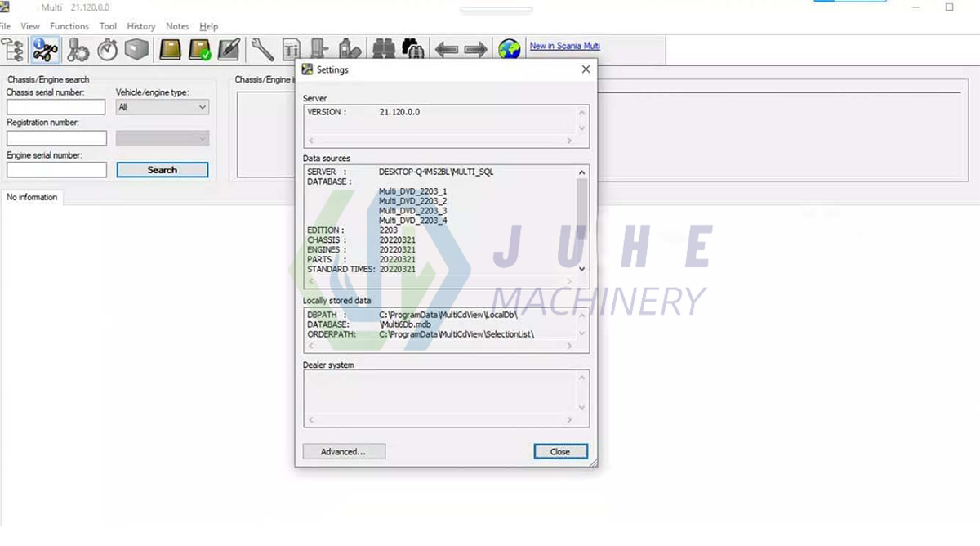This screenshot has height=546, width=980.
Task: Open the Functions menu
Action: 69,25
